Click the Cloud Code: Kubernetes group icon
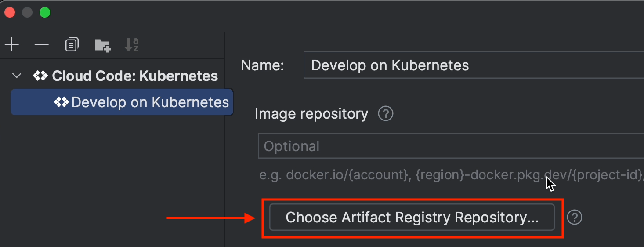Screen dimensions: 644x247 (40, 76)
